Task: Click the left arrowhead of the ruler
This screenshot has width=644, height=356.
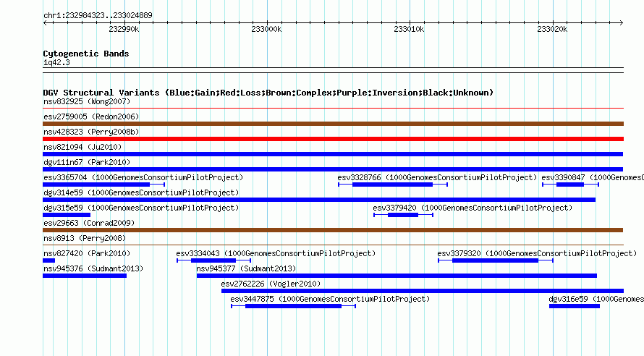Action: [x=45, y=23]
